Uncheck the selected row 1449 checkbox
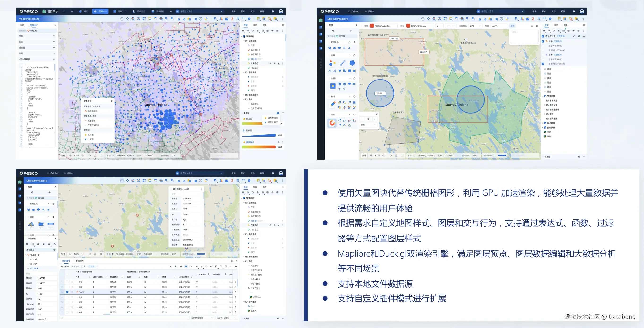 tap(67, 292)
